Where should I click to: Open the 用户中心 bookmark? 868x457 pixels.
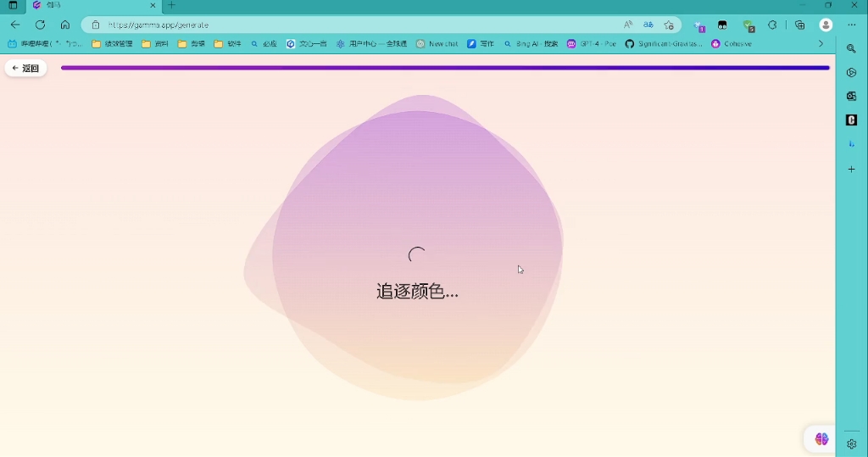(371, 44)
